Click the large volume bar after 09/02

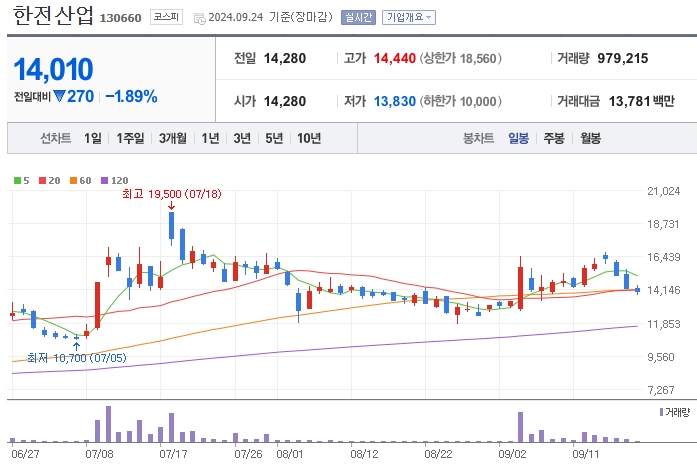click(521, 427)
